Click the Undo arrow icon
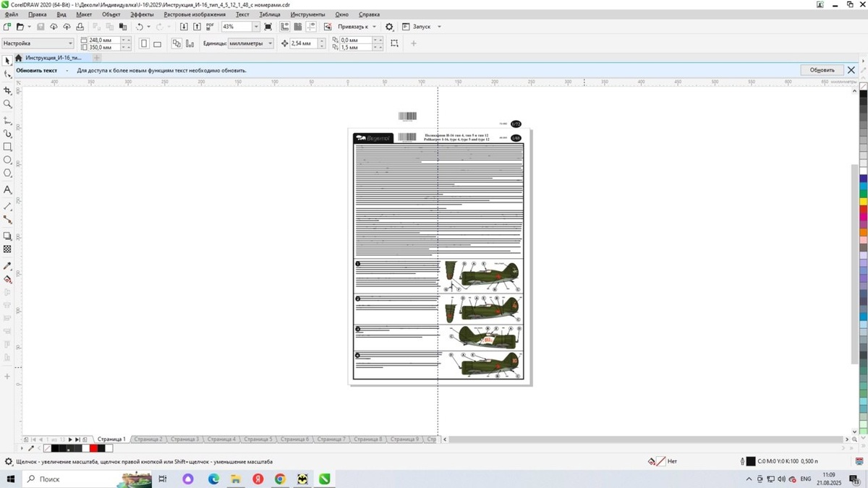 139,27
